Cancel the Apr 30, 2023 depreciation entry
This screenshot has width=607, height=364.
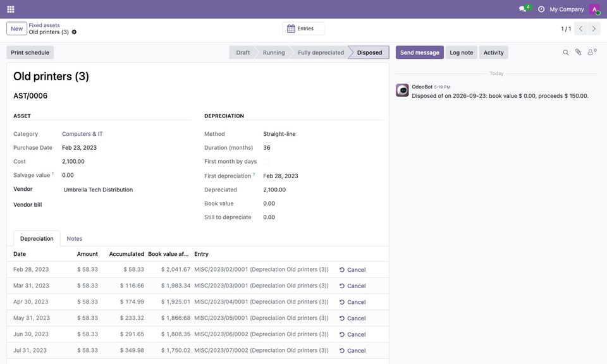pos(353,302)
